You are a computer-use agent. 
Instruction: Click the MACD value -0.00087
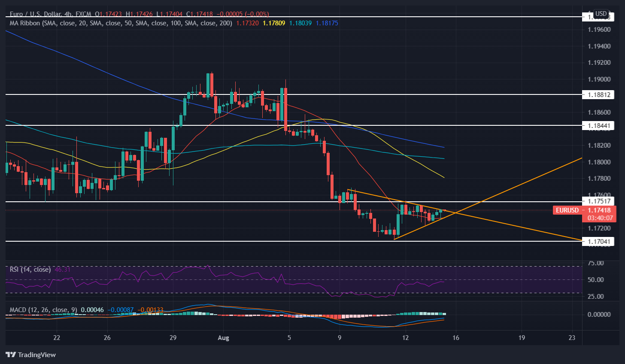(121, 309)
